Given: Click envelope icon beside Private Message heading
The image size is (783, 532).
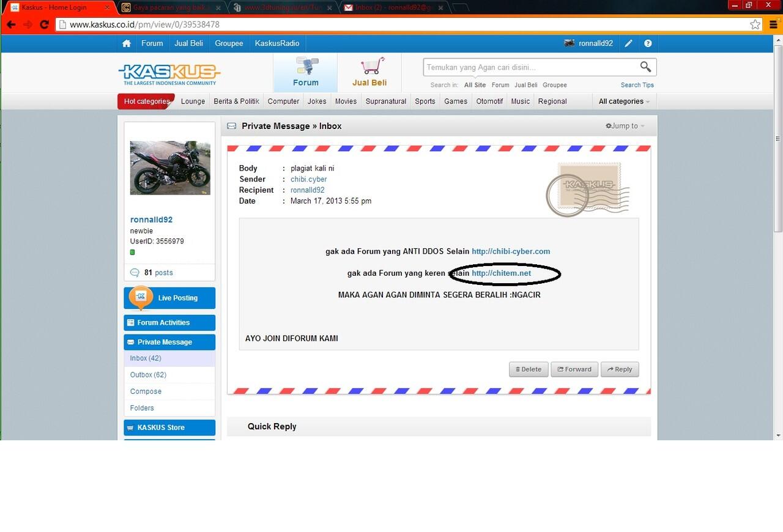Looking at the screenshot, I should click(232, 126).
